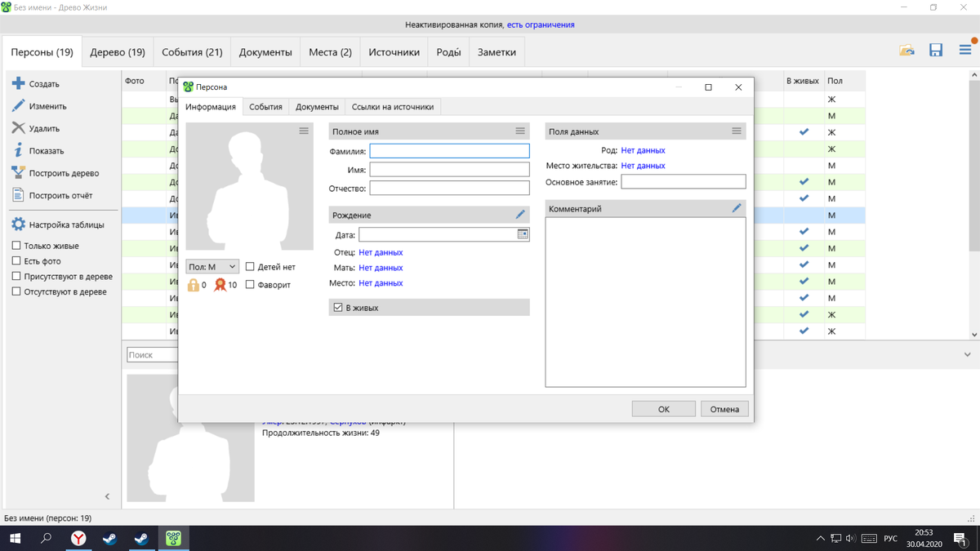The image size is (980, 551).
Task: Open the События (21) main tab
Action: pos(192,52)
